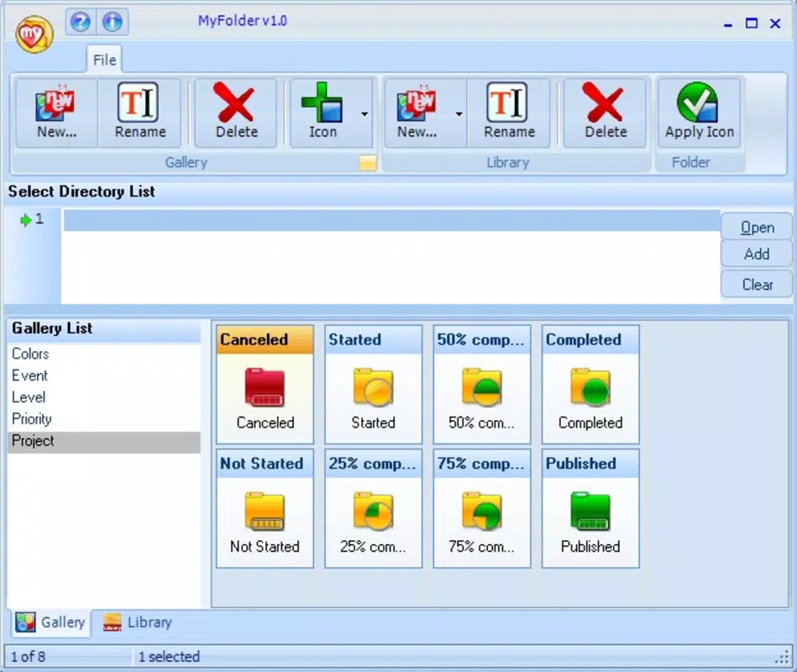Select the 50% complete folder icon
797x672 pixels.
481,388
